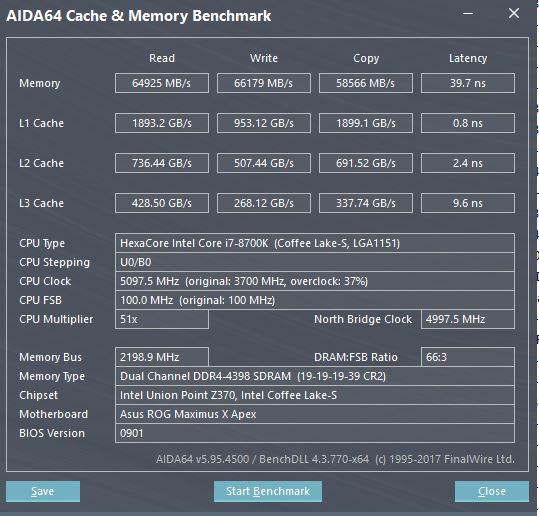Click the Memory Type label
539x516 pixels.
coord(52,376)
